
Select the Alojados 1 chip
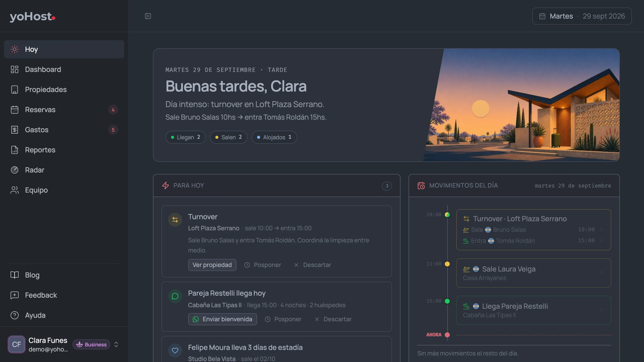coord(274,137)
